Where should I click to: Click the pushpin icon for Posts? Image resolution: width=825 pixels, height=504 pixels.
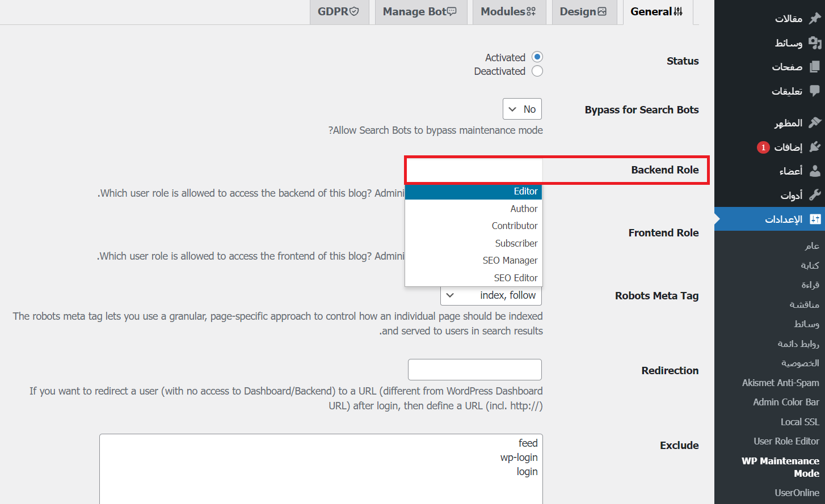[x=815, y=19]
